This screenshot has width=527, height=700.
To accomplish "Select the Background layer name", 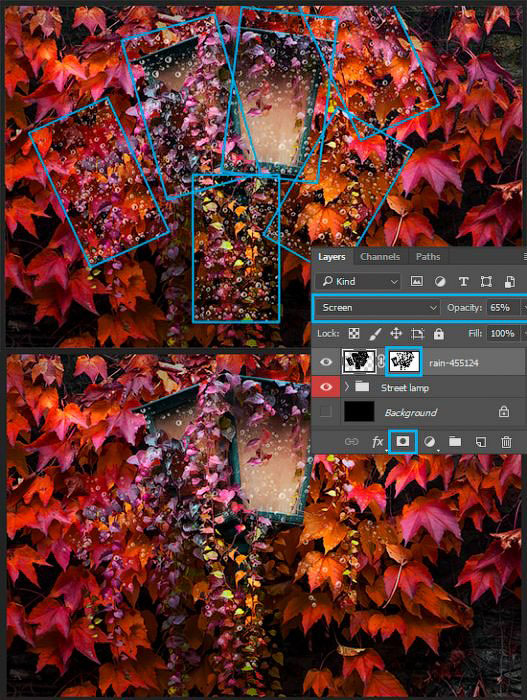I will (410, 412).
